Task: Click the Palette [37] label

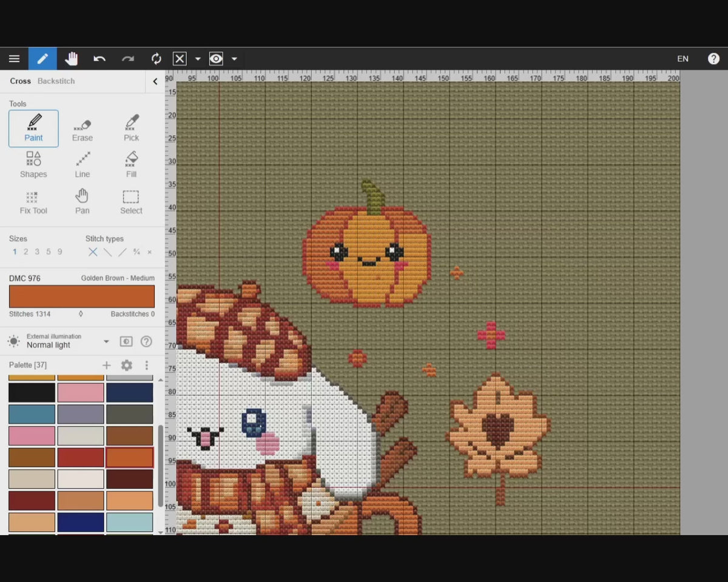Action: (x=28, y=365)
